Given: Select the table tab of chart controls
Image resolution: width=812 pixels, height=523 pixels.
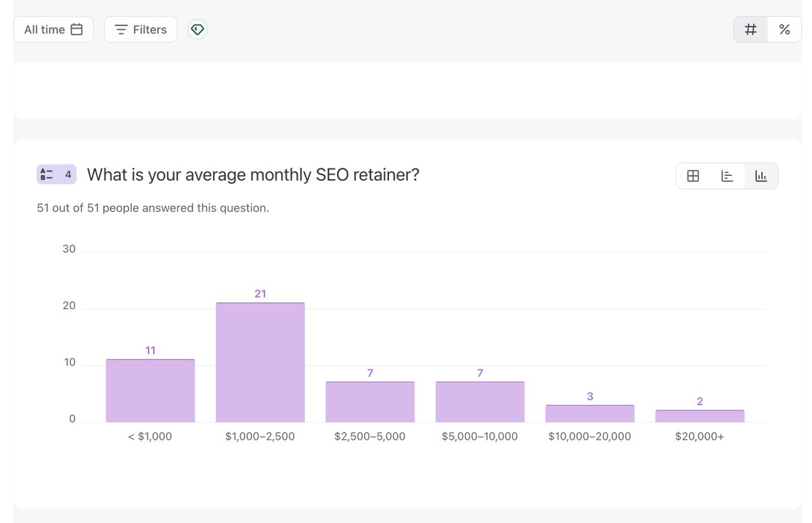Looking at the screenshot, I should (693, 175).
